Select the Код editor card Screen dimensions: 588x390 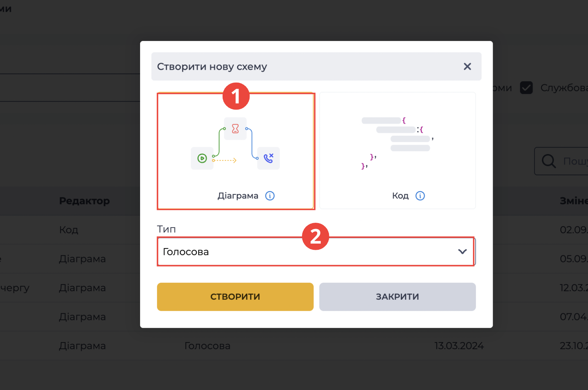point(397,151)
